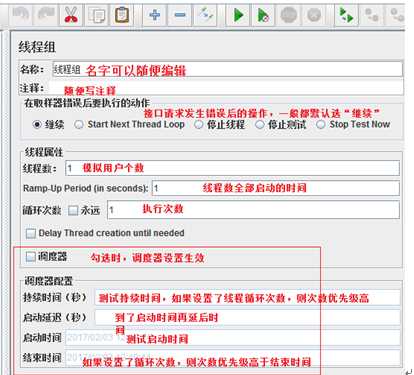Click the 启动延迟（秒） startup delay field
Screen dimensions: 414x375
coord(248,318)
